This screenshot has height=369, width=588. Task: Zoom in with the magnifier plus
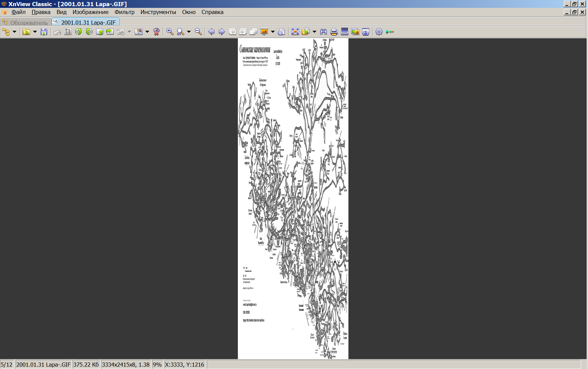[x=170, y=32]
